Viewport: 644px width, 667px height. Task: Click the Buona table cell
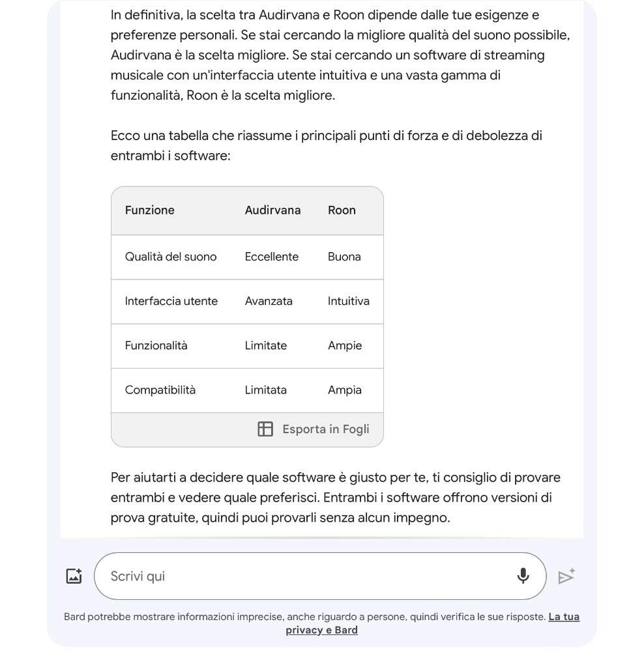click(x=344, y=257)
